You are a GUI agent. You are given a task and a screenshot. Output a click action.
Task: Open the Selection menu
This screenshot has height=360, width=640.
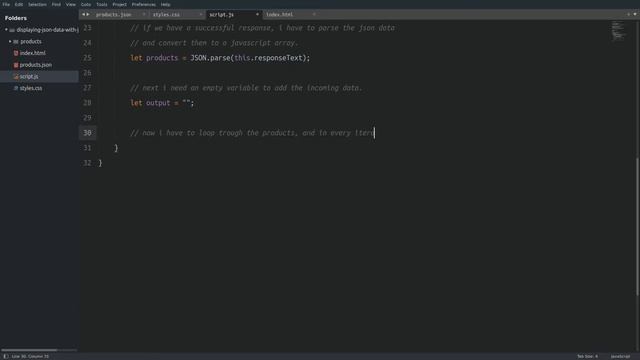pyautogui.click(x=37, y=4)
